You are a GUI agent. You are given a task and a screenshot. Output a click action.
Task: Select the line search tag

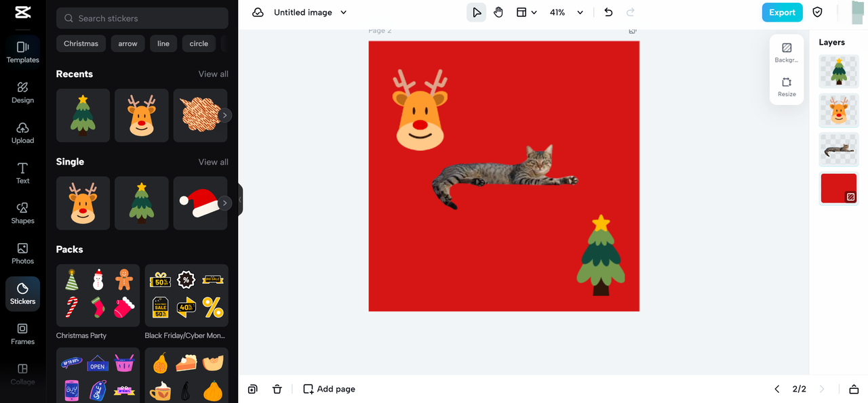point(163,43)
